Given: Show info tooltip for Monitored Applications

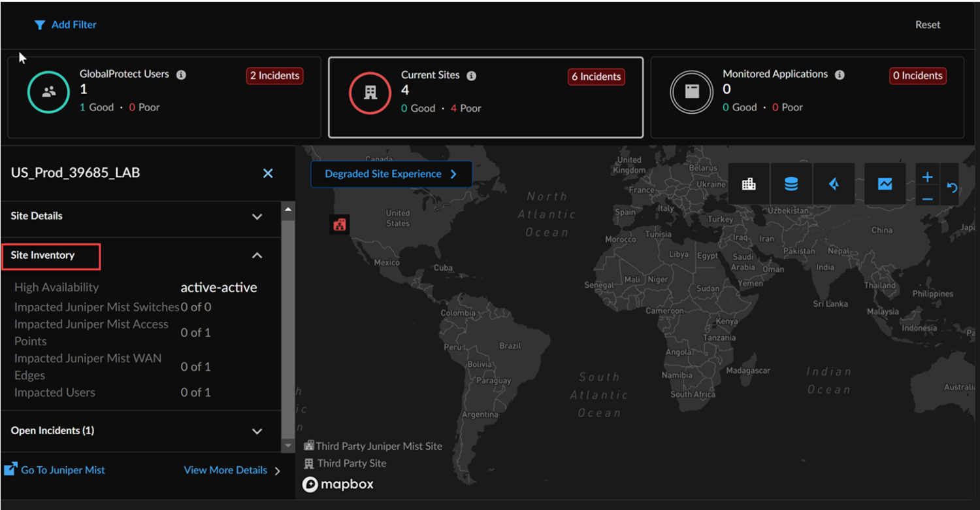Looking at the screenshot, I should pos(840,75).
